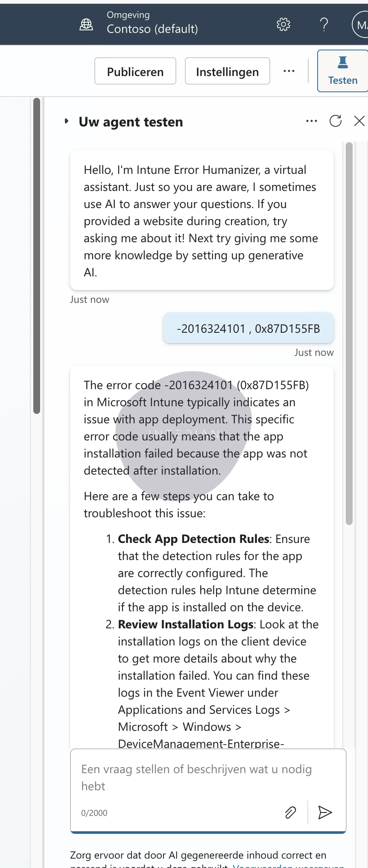Open the Instellingen page
The height and width of the screenshot is (868, 368).
(x=227, y=71)
